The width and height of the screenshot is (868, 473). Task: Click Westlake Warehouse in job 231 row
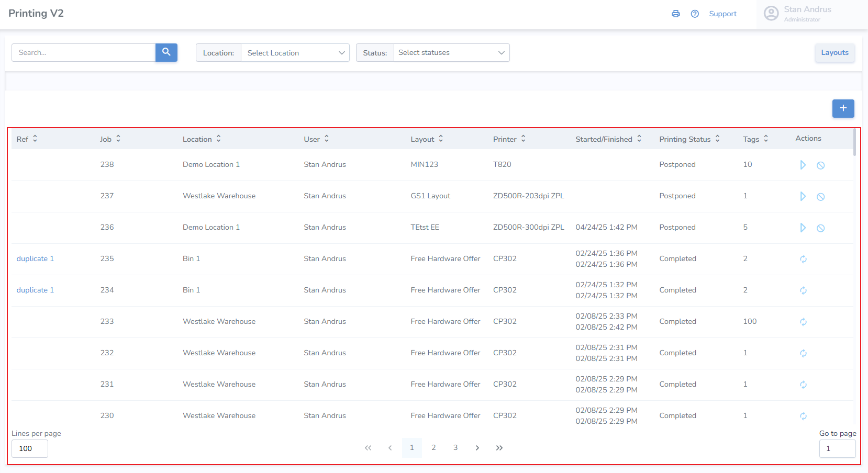[x=219, y=385]
